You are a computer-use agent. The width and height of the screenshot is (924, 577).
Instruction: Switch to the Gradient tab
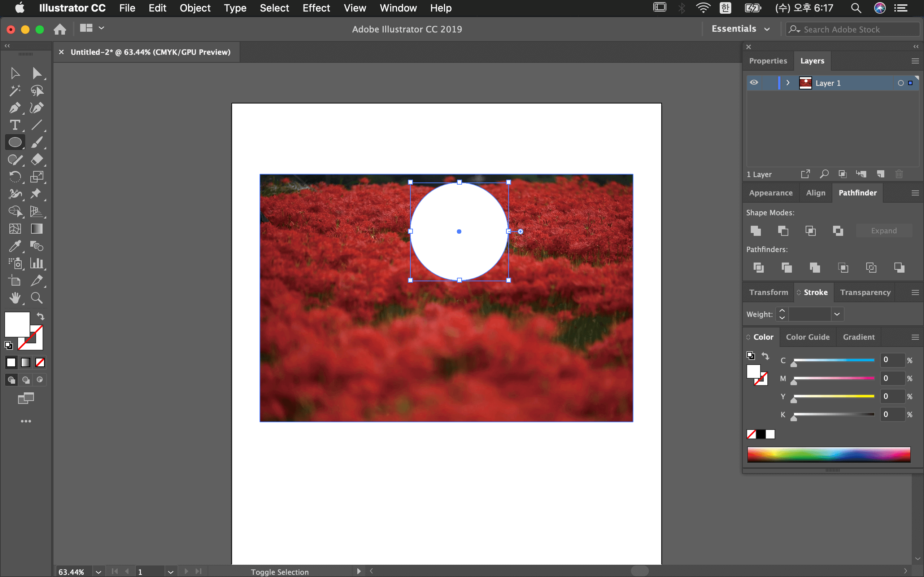point(858,337)
